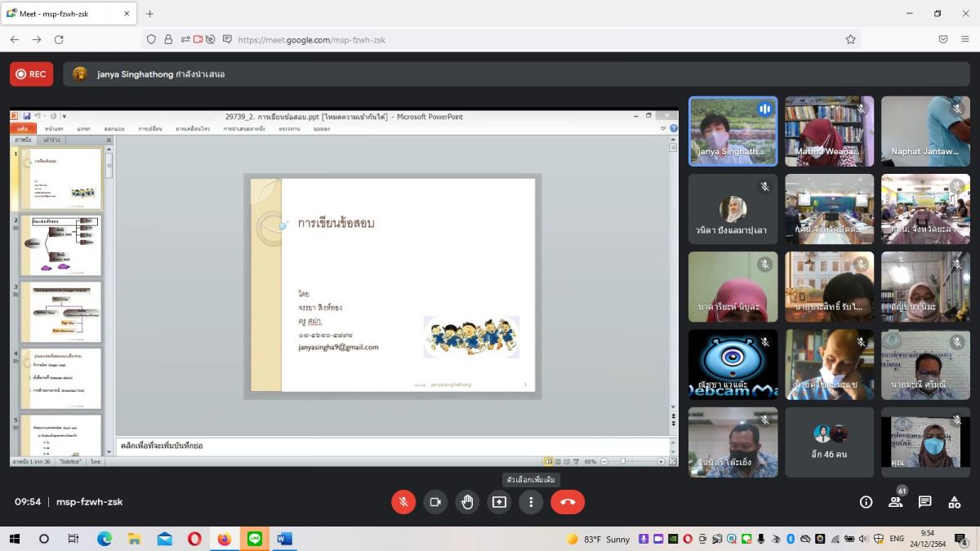Open a new browser tab
Screen dimensions: 980x551
[x=149, y=14]
